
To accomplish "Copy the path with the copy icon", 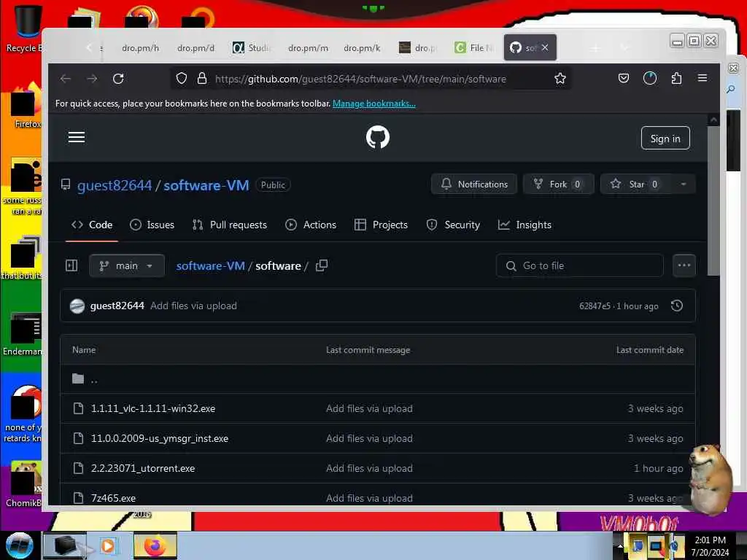I will coord(322,265).
